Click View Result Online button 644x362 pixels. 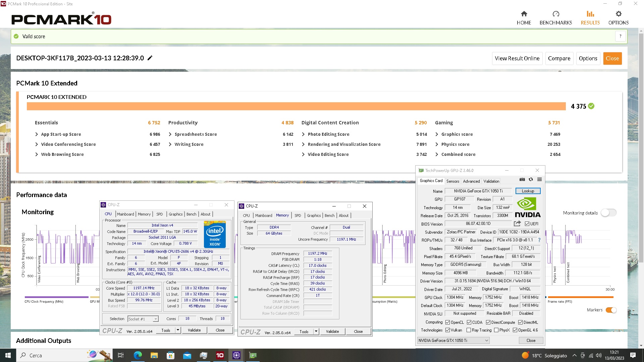coord(517,58)
